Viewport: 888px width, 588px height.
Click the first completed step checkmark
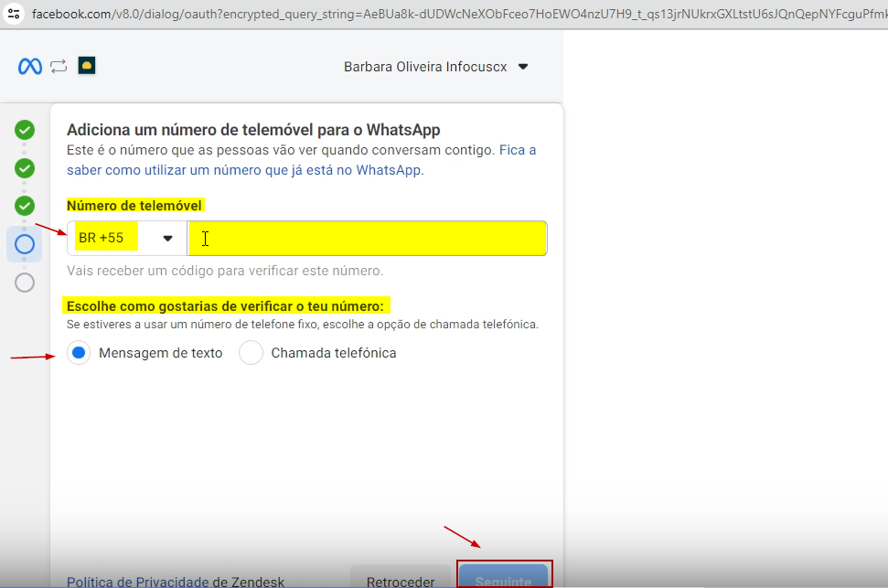point(25,130)
